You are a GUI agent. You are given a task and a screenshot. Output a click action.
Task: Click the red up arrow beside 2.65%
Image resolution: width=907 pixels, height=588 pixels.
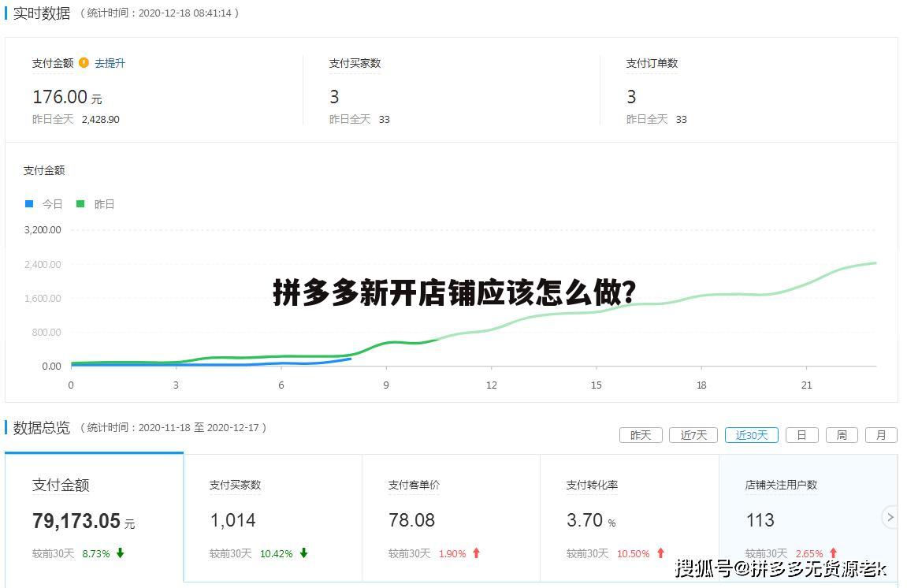834,553
